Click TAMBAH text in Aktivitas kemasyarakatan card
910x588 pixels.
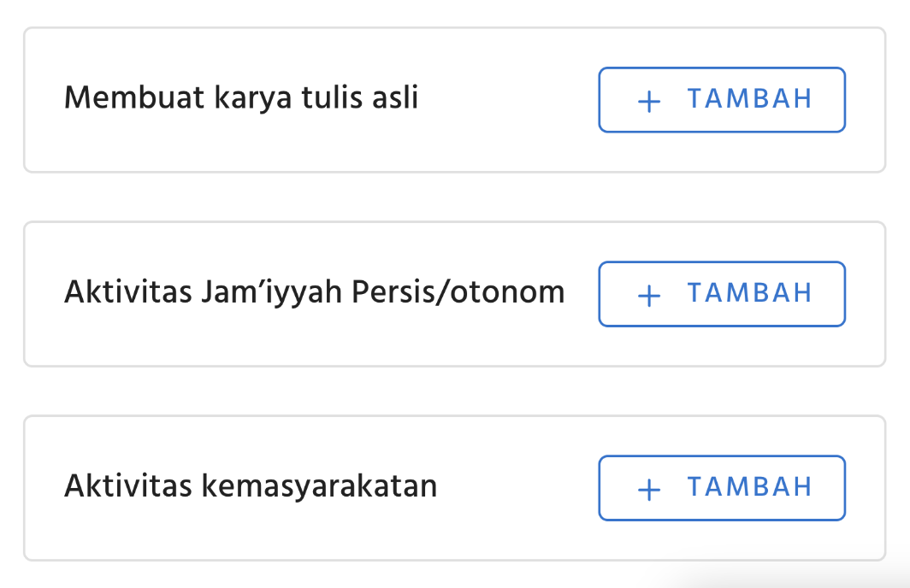point(749,488)
